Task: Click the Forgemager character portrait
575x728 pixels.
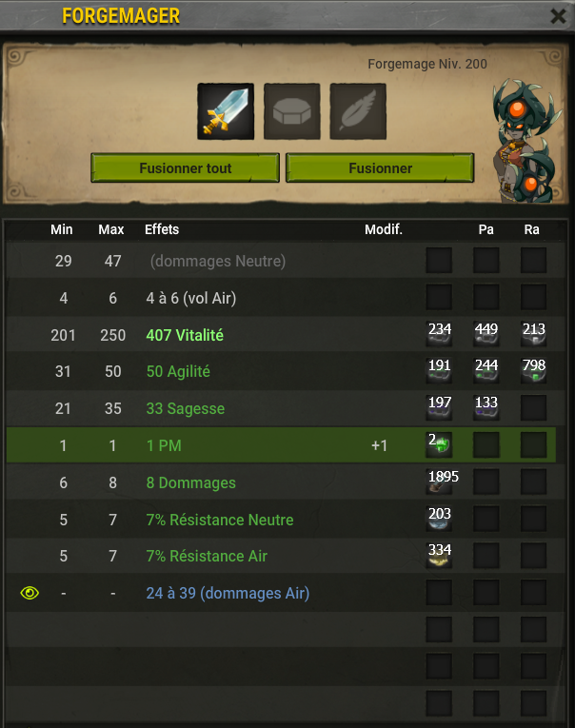Action: (x=527, y=141)
